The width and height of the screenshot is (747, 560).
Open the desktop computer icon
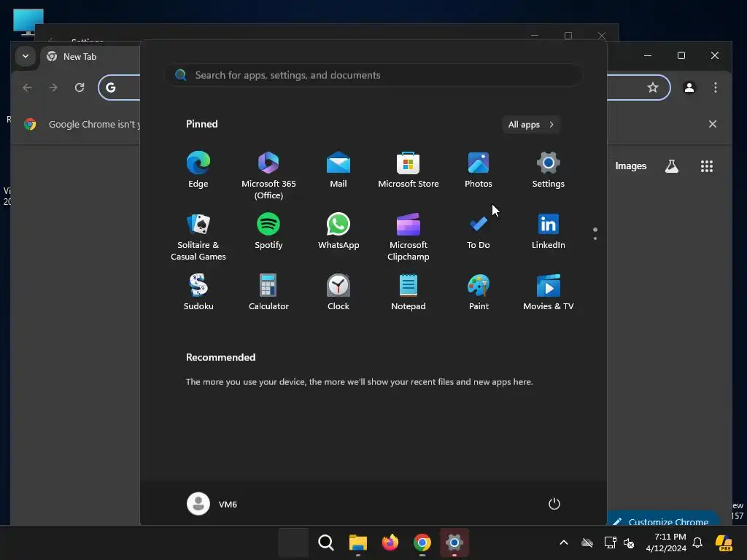[28, 23]
